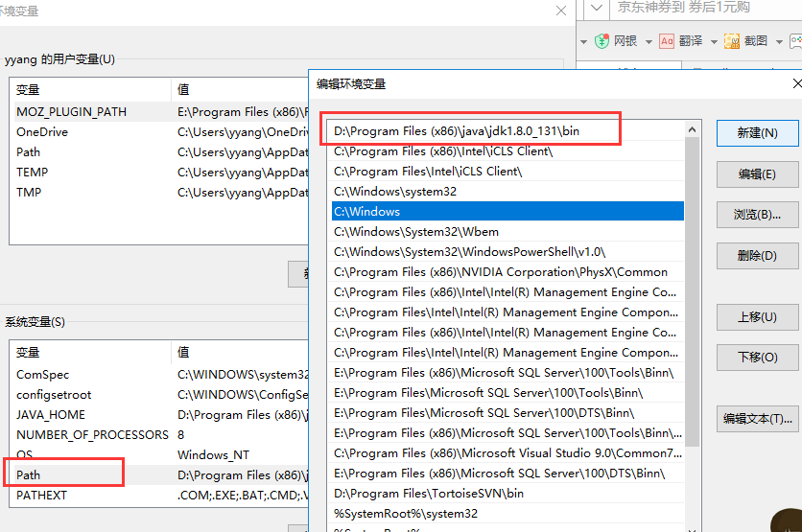Close the 编辑环境变量 dialog
Image resolution: width=802 pixels, height=532 pixels.
(796, 83)
